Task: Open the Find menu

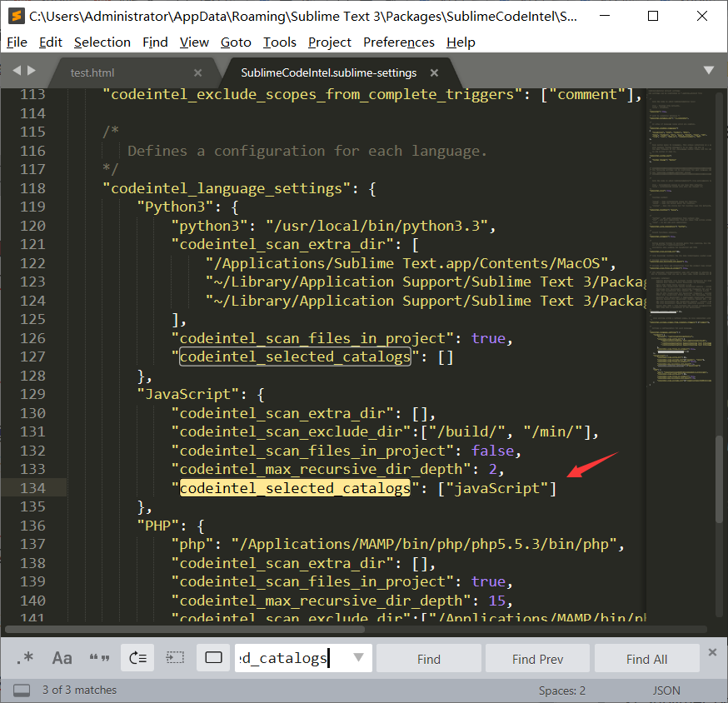Action: (155, 42)
